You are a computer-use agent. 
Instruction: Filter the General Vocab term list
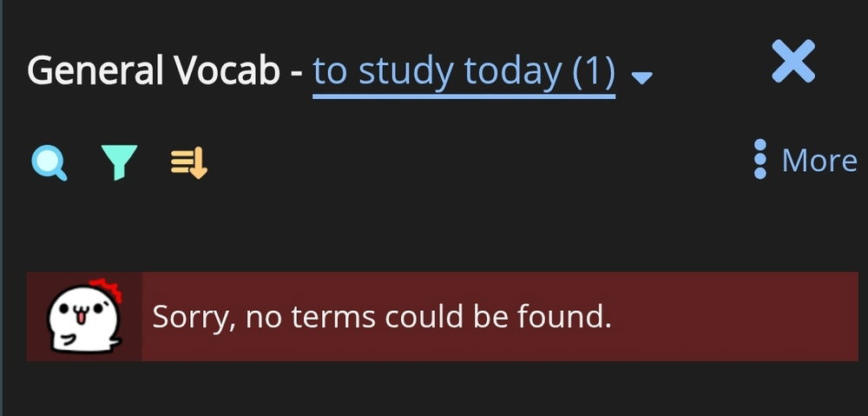coord(118,162)
